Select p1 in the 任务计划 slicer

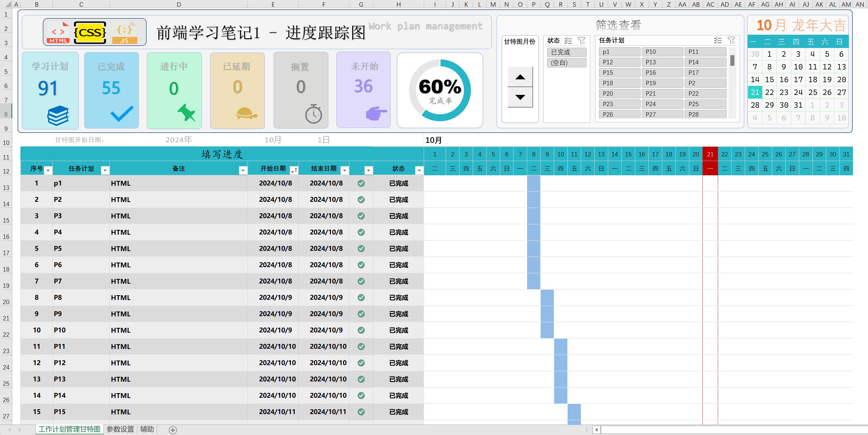[x=619, y=52]
